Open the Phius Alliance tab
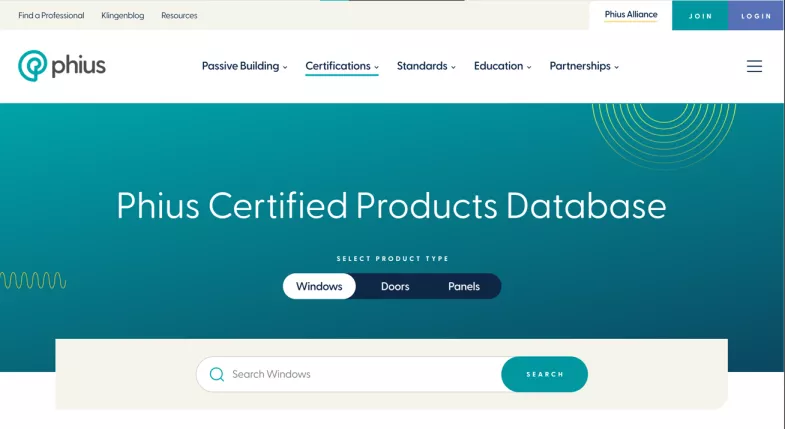 click(x=631, y=15)
